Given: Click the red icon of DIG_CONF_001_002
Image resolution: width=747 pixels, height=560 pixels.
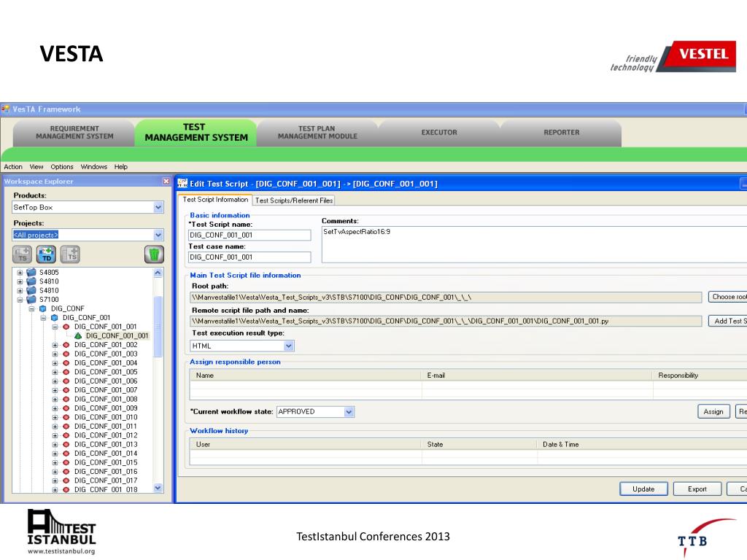Looking at the screenshot, I should tap(66, 345).
